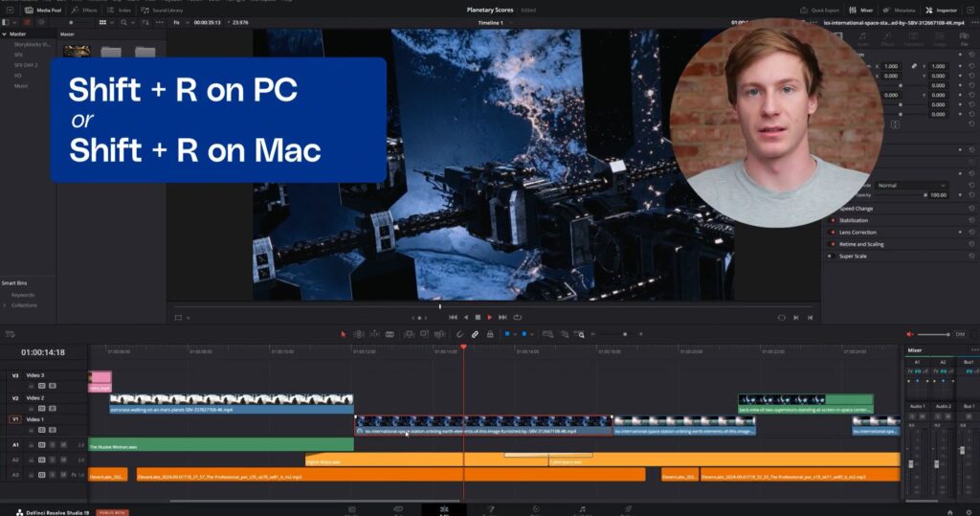Viewport: 980px width, 516px height.
Task: Adjust the timeline zoom slider
Action: pyautogui.click(x=624, y=335)
